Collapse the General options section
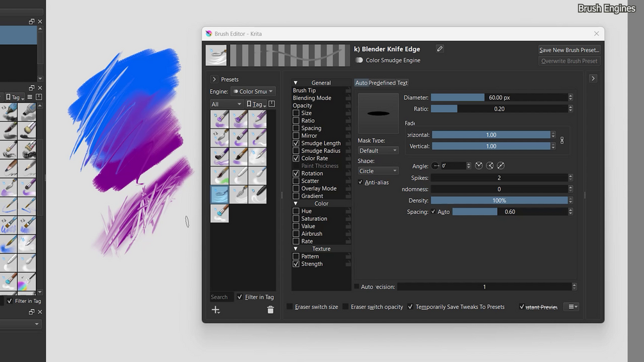This screenshot has width=644, height=362. point(295,83)
